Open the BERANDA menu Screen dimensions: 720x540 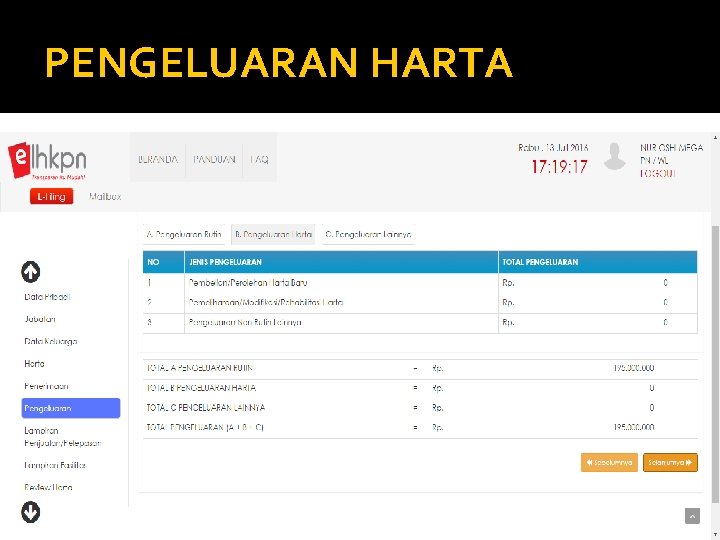click(158, 159)
